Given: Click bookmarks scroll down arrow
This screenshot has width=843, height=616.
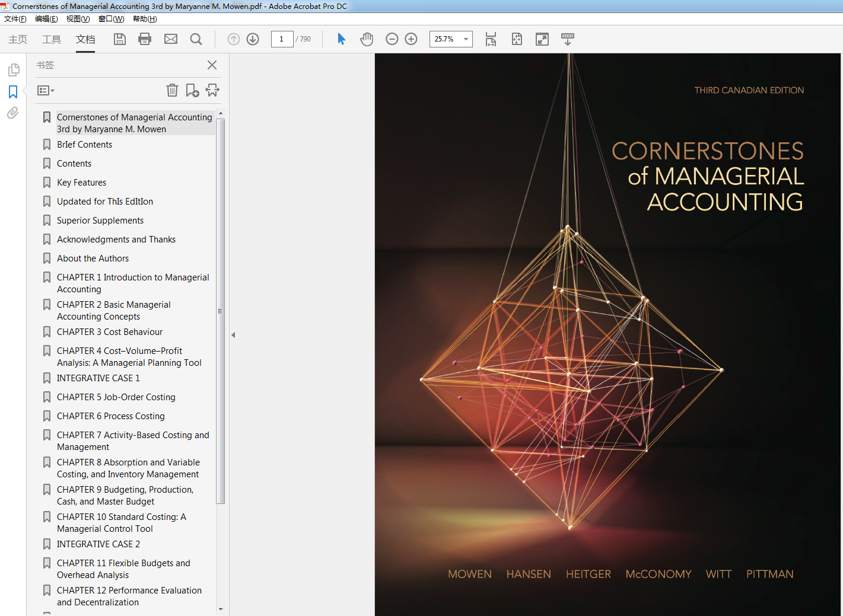Looking at the screenshot, I should (x=221, y=609).
